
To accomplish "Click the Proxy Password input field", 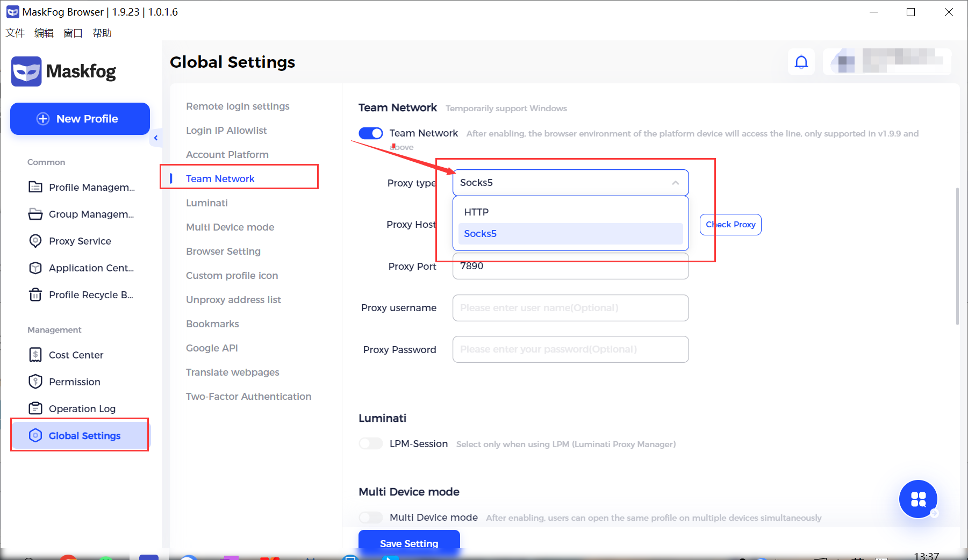I will pyautogui.click(x=571, y=349).
